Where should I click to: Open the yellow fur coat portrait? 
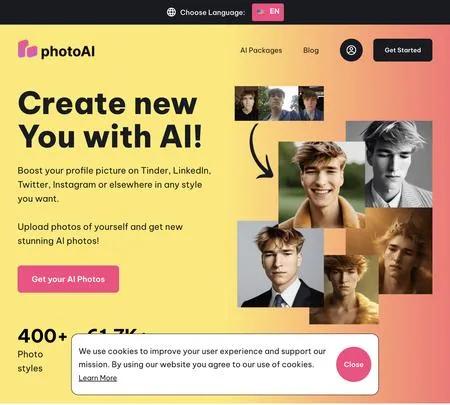pyautogui.click(x=344, y=289)
